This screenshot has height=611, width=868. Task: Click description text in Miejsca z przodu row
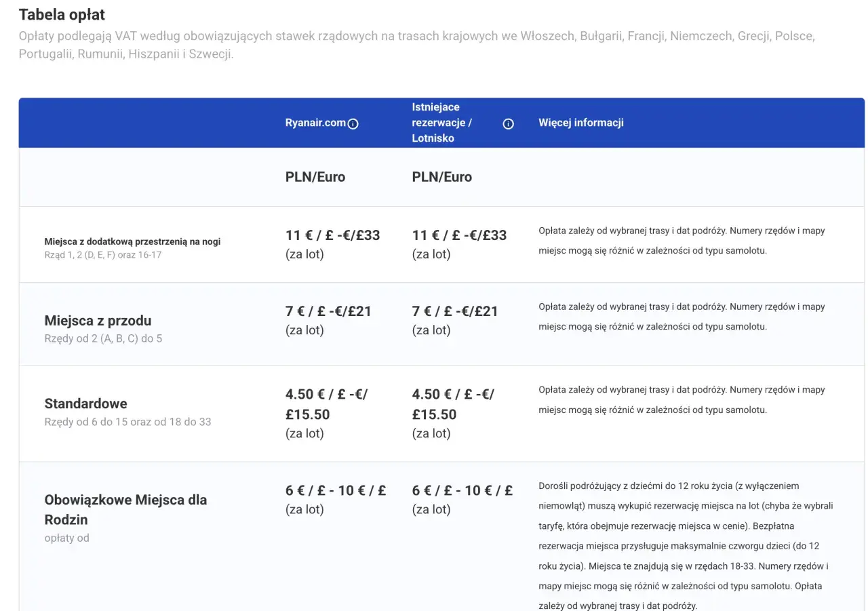[x=682, y=317]
